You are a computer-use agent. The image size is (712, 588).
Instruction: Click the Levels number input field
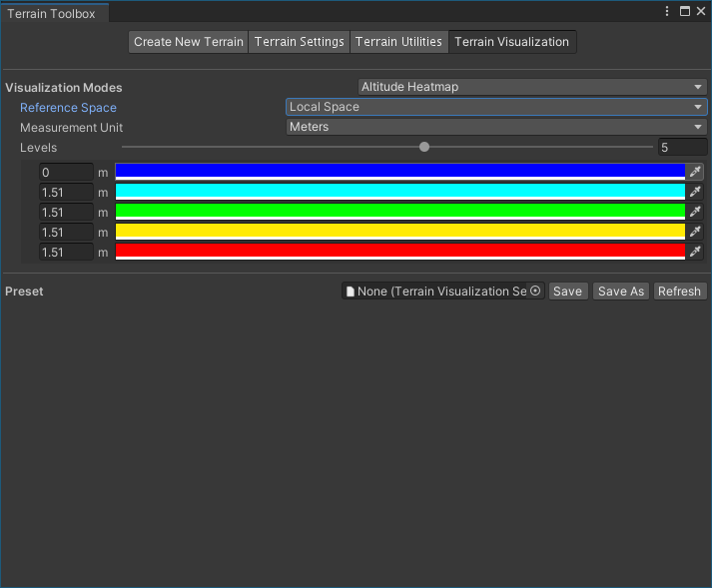pyautogui.click(x=682, y=148)
